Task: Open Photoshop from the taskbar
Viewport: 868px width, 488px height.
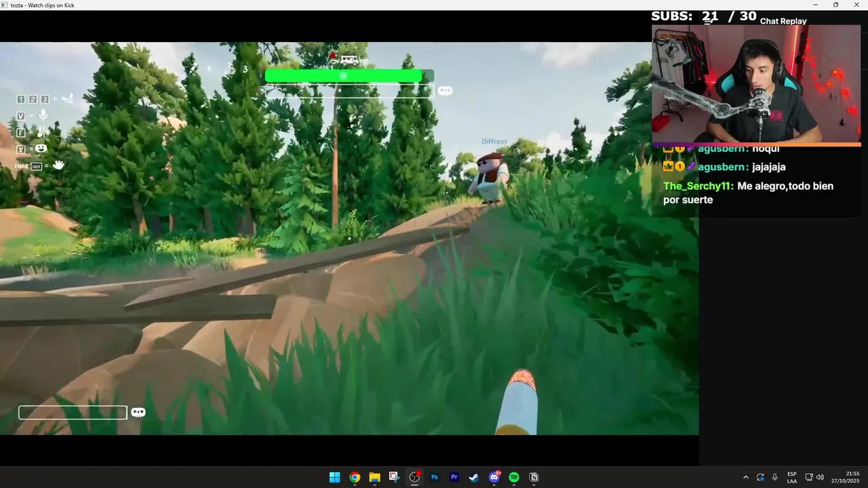Action: coord(434,477)
